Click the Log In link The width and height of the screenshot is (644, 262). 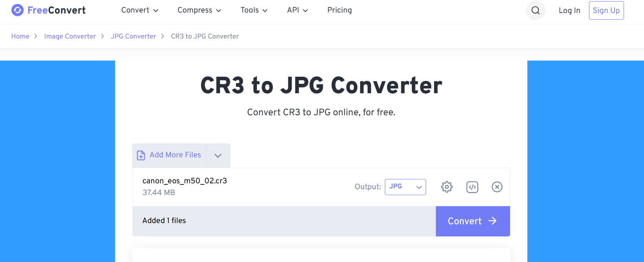click(569, 11)
